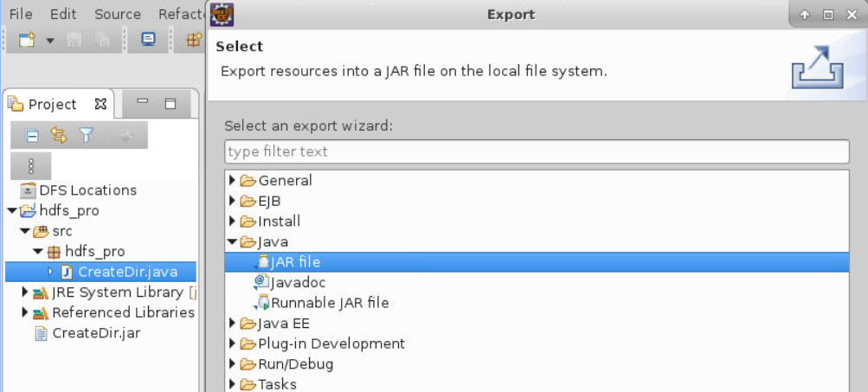Screen dimensions: 868x392
Task: Open the New wizard dropdown arrow
Action: pos(49,41)
